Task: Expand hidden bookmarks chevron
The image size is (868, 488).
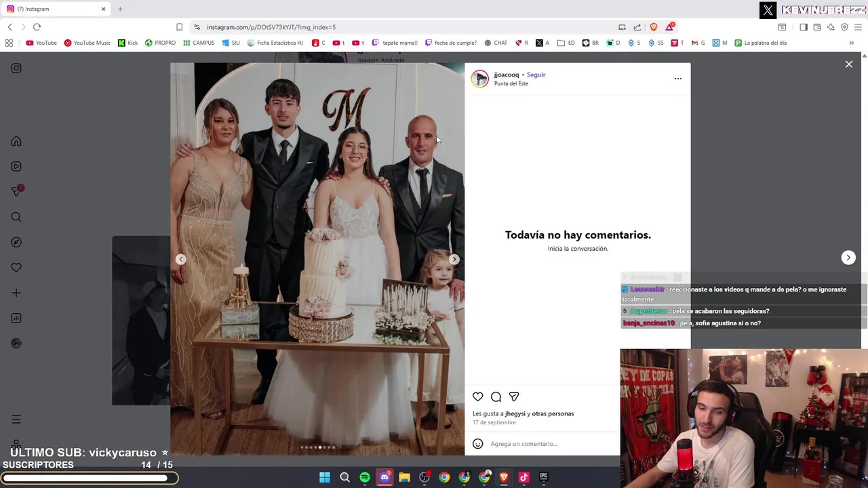Action: click(851, 43)
